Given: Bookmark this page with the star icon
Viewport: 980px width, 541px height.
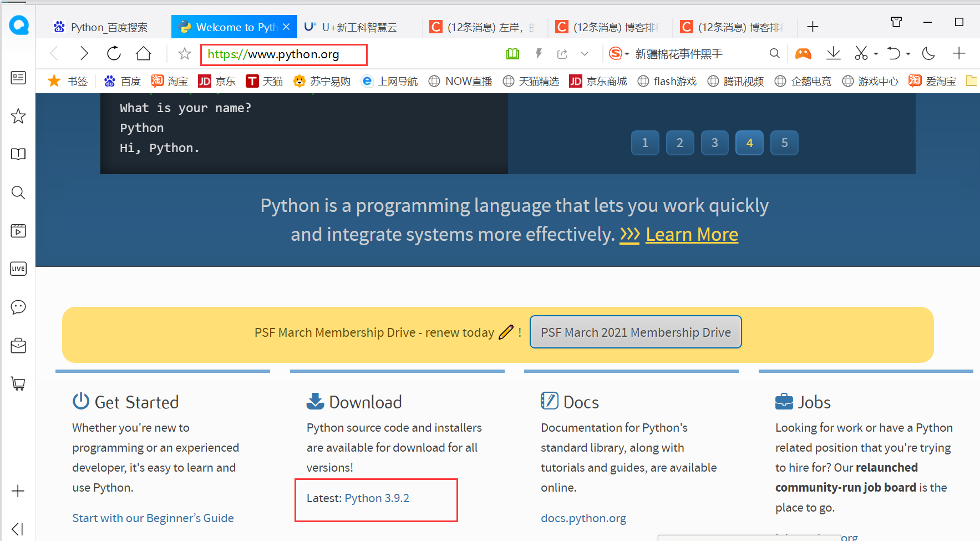Looking at the screenshot, I should 185,54.
